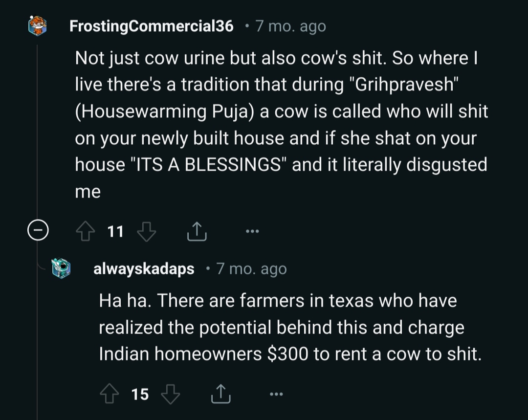Downvote FrostingCommercial36's comment
Screen dimensions: 528x420
coord(146,231)
